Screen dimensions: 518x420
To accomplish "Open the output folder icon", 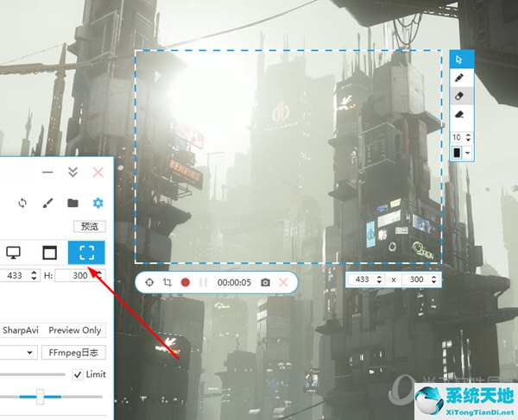I will click(x=73, y=203).
